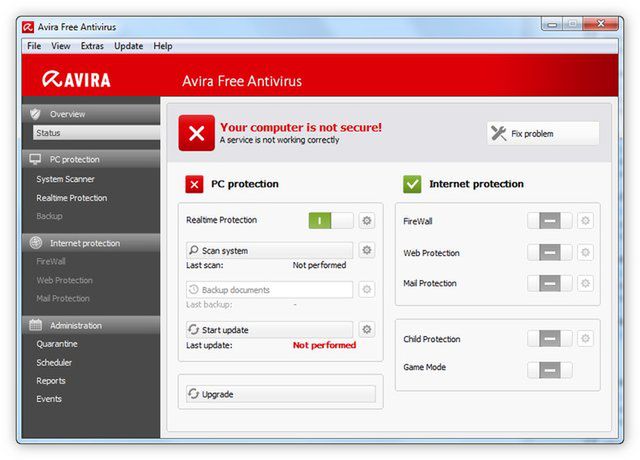640x460 pixels.
Task: Click the red 'Not performed' update status
Action: click(x=324, y=345)
